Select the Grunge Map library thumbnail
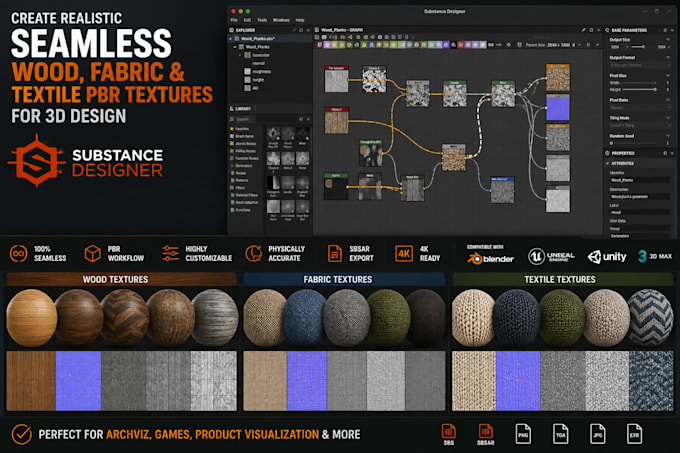This screenshot has height=453, width=680. [273, 135]
